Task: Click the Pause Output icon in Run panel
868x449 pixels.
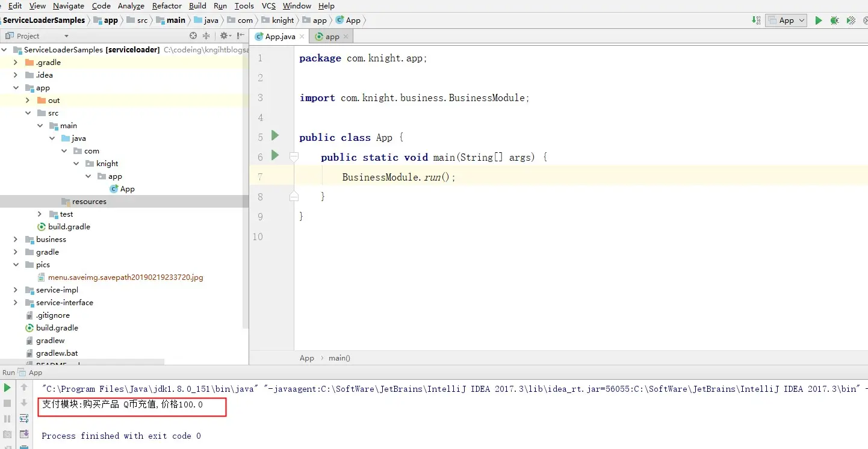Action: (x=7, y=419)
